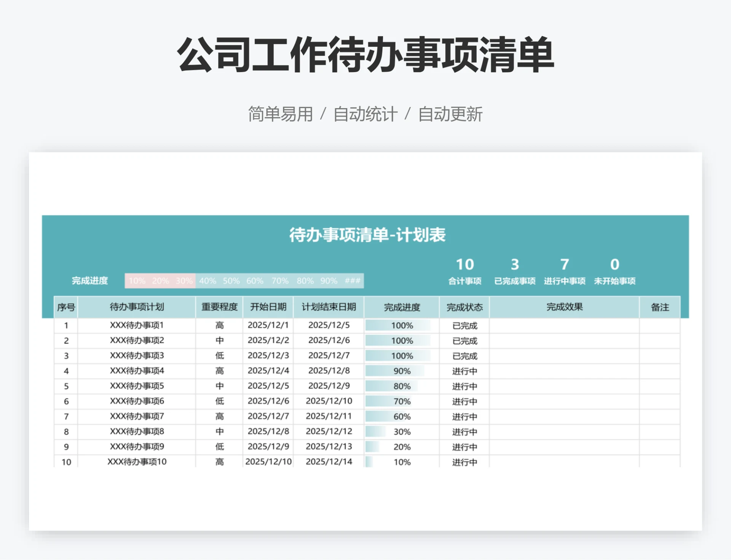Select the XXX待办事项1 cell
Viewport: 731px width, 560px height.
136,325
